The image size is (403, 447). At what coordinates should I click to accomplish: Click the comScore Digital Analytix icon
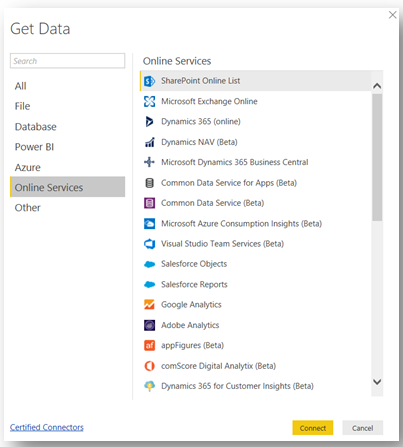pyautogui.click(x=149, y=366)
